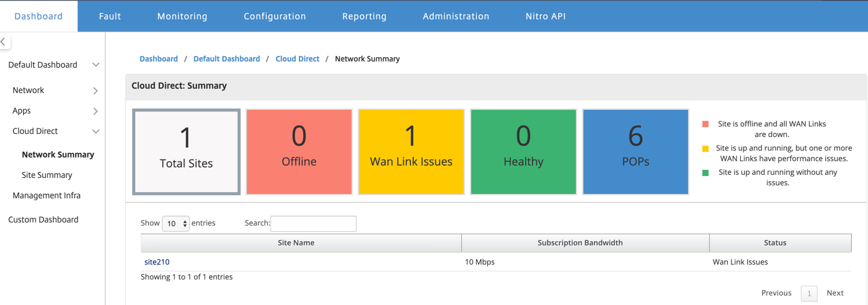Select Network in the sidebar
Viewport: 868px width, 305px height.
pyautogui.click(x=28, y=90)
